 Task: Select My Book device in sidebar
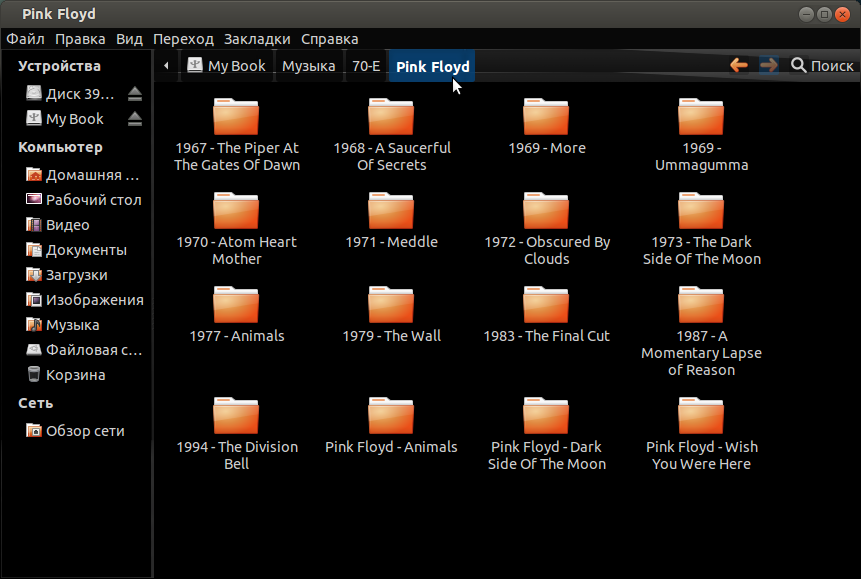tap(64, 119)
